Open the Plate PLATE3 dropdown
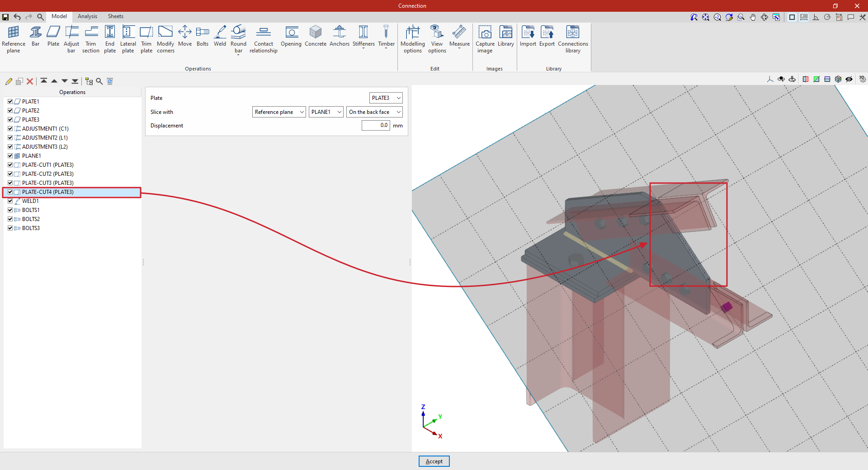 386,98
